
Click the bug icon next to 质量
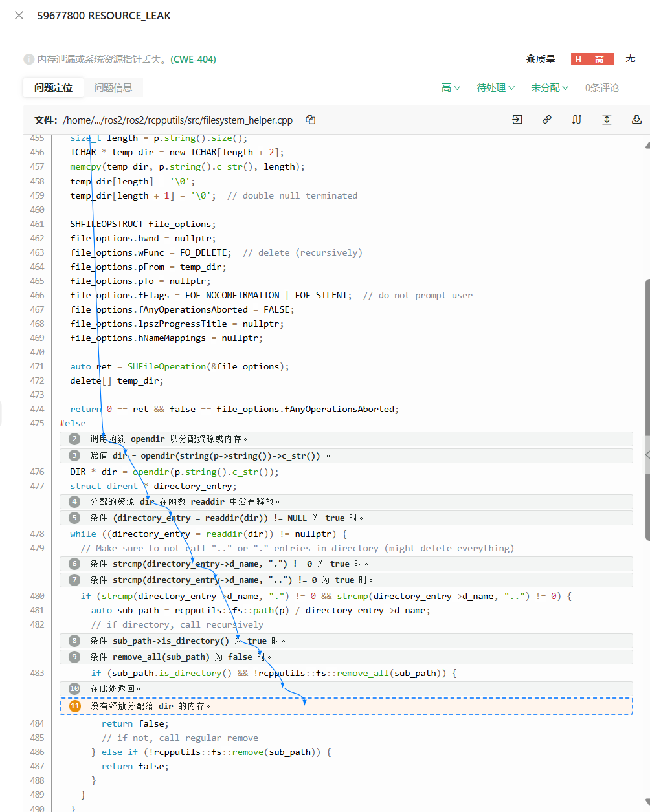531,60
